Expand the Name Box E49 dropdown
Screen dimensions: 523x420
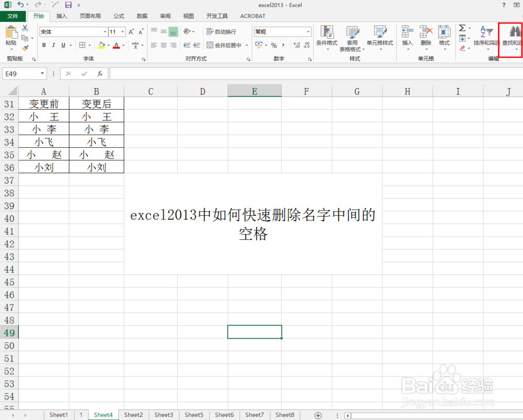(x=42, y=73)
